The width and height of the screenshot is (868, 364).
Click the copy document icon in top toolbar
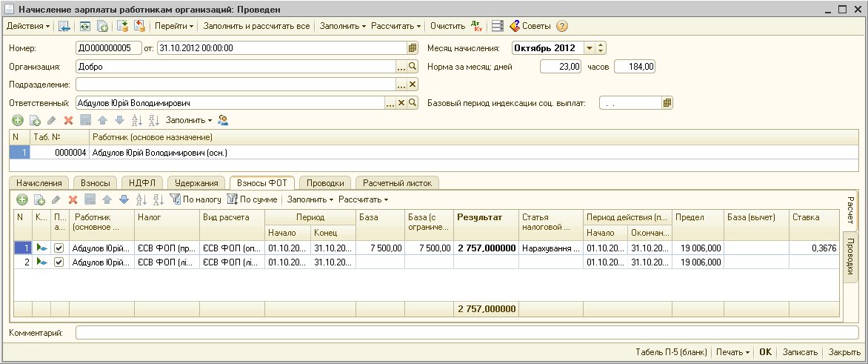coord(102,26)
